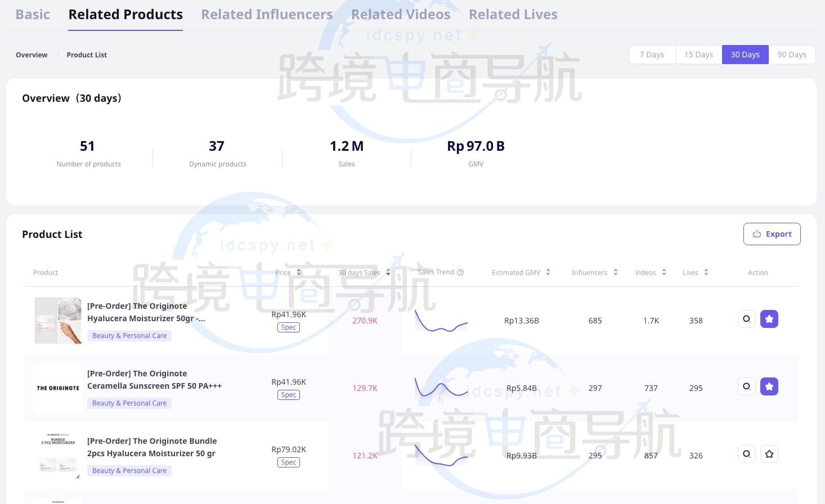825x504 pixels.
Task: Sort by Estimated GMV column
Action: coord(548,272)
